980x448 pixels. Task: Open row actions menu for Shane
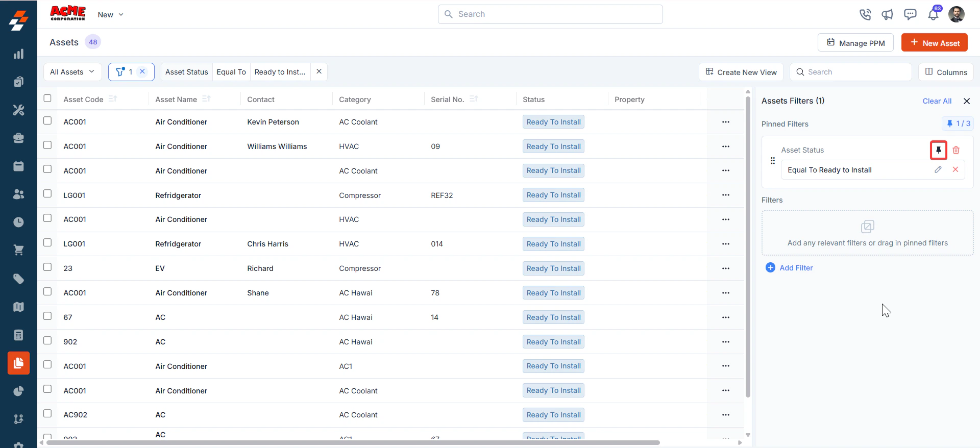click(x=726, y=293)
